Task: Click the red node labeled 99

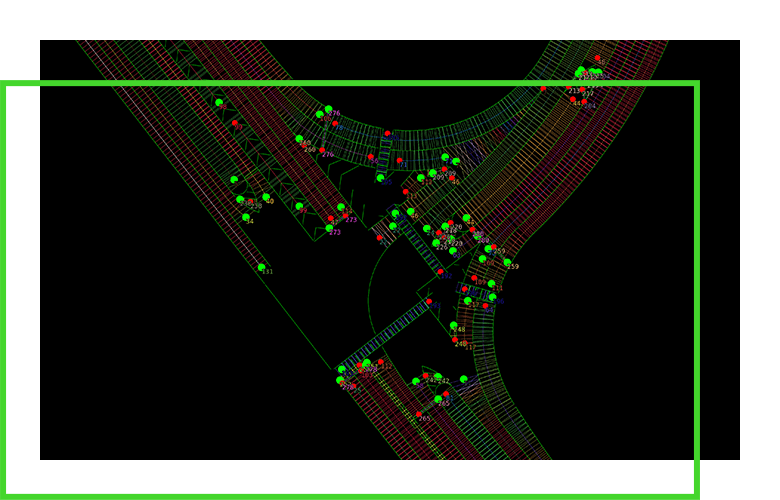Action: pyautogui.click(x=235, y=123)
